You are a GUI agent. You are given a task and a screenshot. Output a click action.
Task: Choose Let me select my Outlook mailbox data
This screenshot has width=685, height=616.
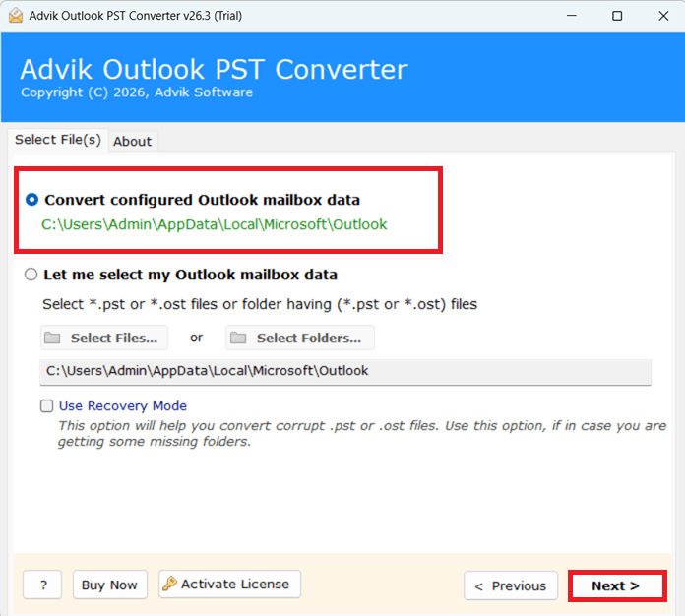31,275
